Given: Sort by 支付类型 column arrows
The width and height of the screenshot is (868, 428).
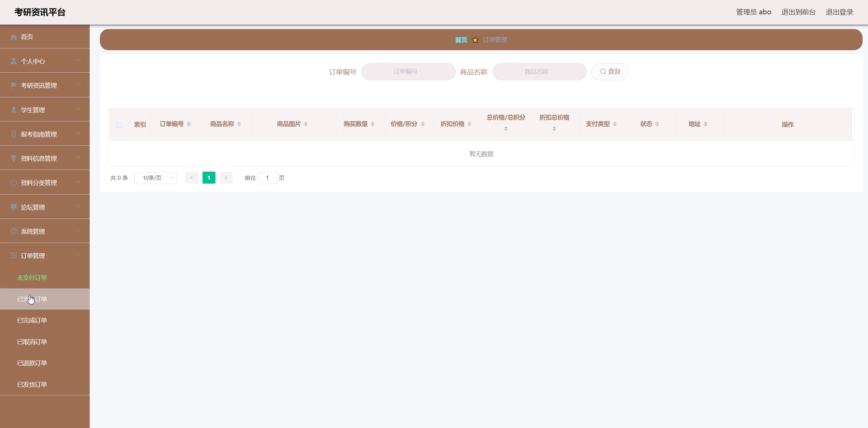Looking at the screenshot, I should [615, 124].
